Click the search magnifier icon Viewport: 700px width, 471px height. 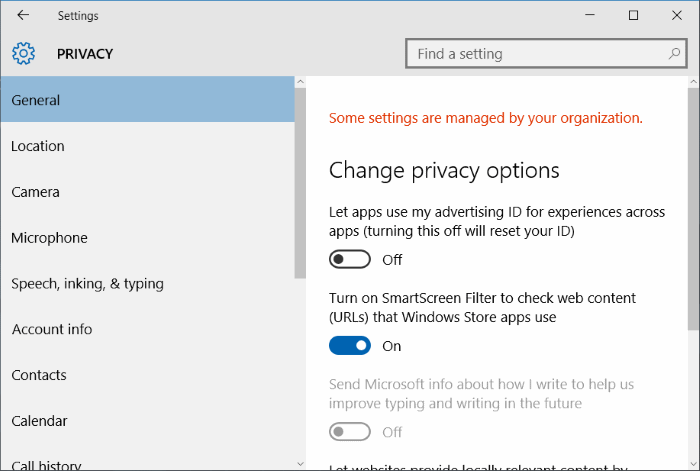[x=674, y=54]
